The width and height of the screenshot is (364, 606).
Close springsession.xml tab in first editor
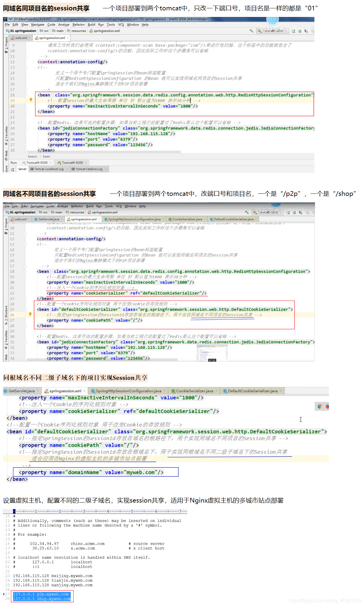(x=68, y=38)
